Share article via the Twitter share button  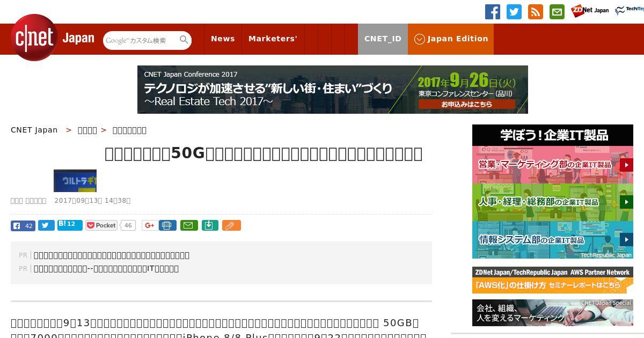coord(46,225)
